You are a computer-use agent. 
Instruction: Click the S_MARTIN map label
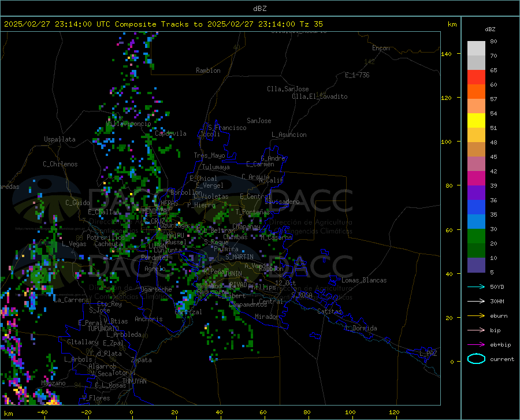pos(239,257)
